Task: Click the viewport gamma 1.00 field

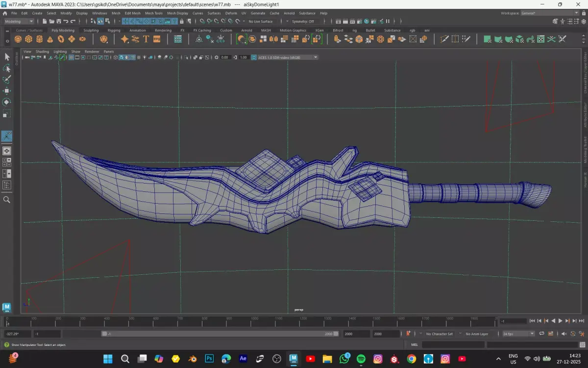Action: coord(244,57)
